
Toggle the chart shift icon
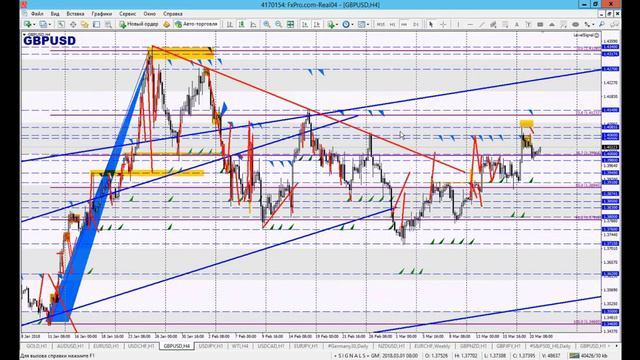click(317, 24)
